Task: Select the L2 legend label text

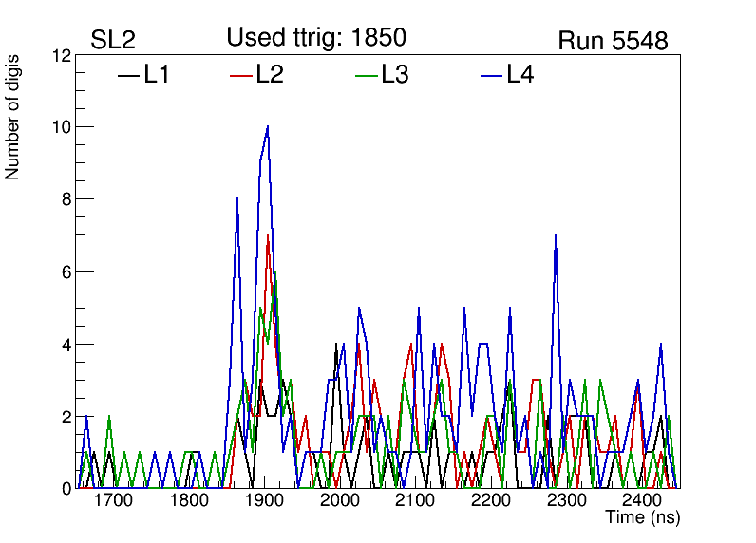Action: click(x=270, y=75)
